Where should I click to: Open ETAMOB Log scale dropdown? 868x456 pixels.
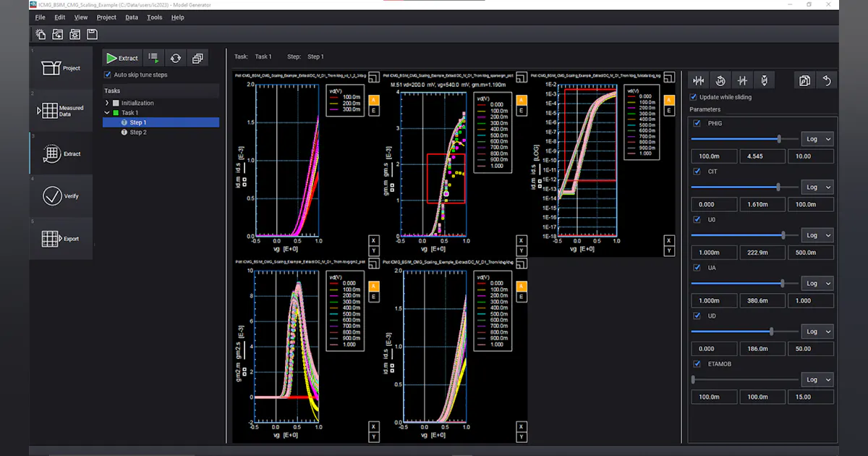coord(817,380)
